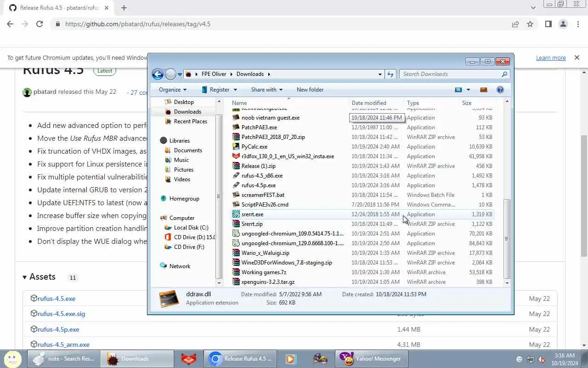Open the tab search chevron in browser
Image resolution: width=588 pixels, height=368 pixels.
[533, 8]
